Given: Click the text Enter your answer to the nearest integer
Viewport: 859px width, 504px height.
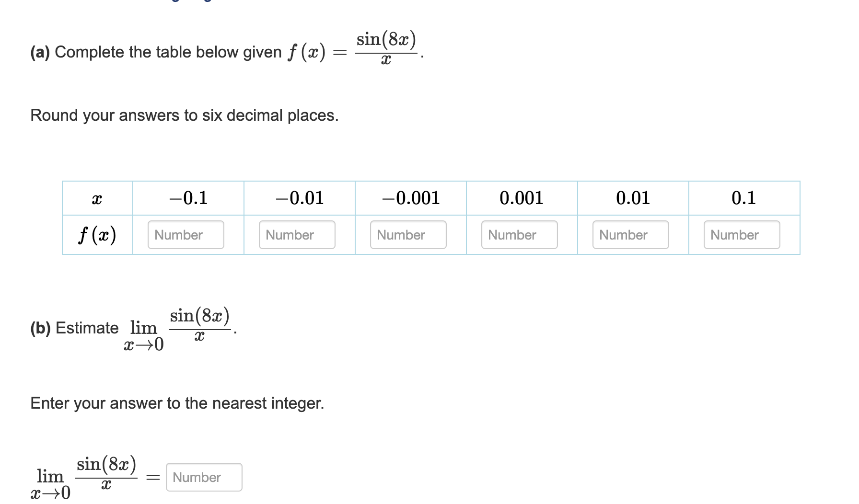Looking at the screenshot, I should point(177,403).
